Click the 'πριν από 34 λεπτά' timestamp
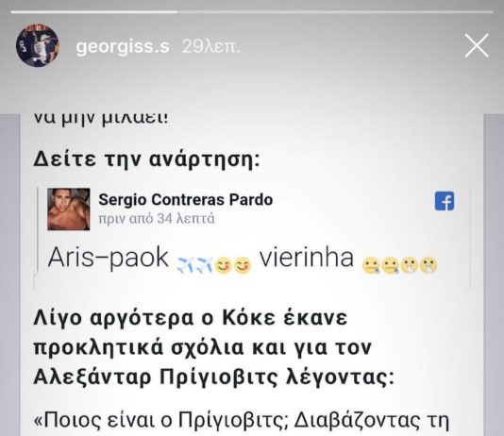The height and width of the screenshot is (436, 504). coord(157,219)
